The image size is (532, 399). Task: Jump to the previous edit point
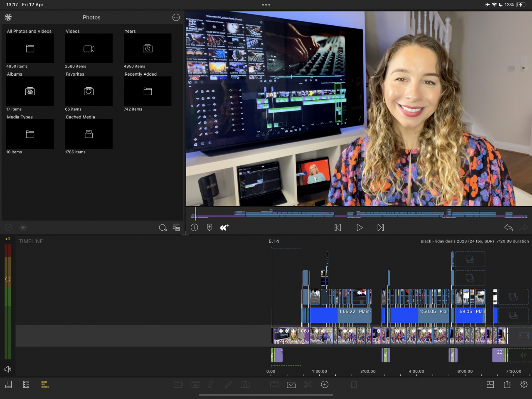pyautogui.click(x=337, y=228)
